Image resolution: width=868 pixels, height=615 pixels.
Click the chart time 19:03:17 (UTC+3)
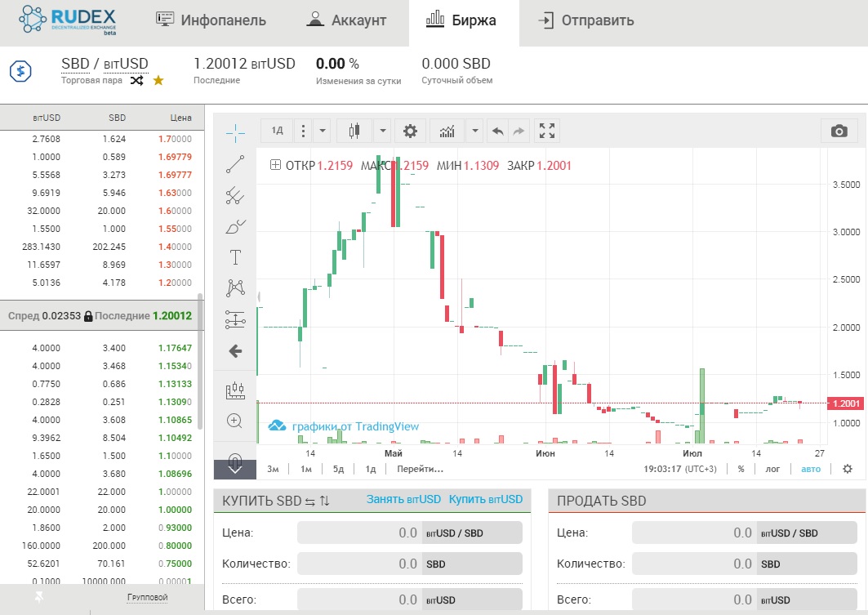(680, 469)
